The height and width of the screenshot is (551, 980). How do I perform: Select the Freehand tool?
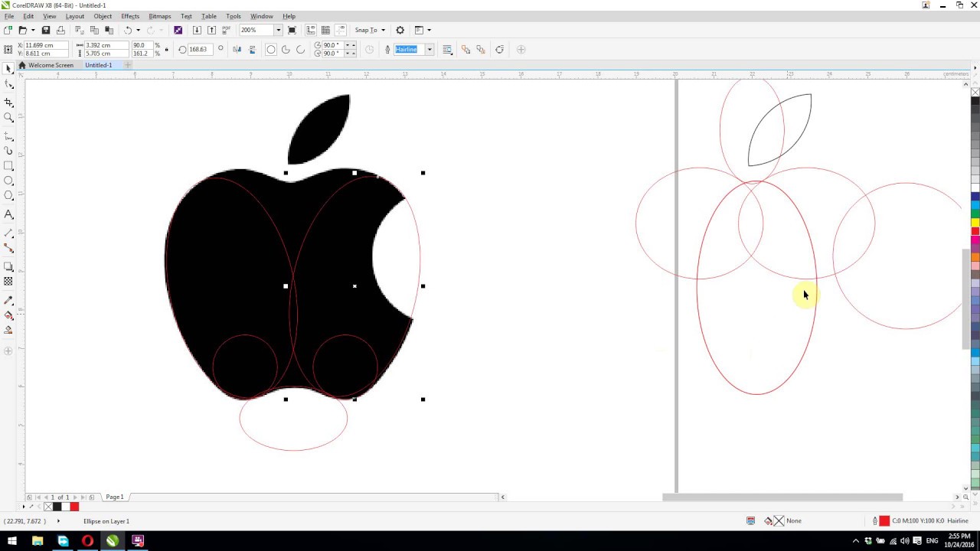point(8,135)
